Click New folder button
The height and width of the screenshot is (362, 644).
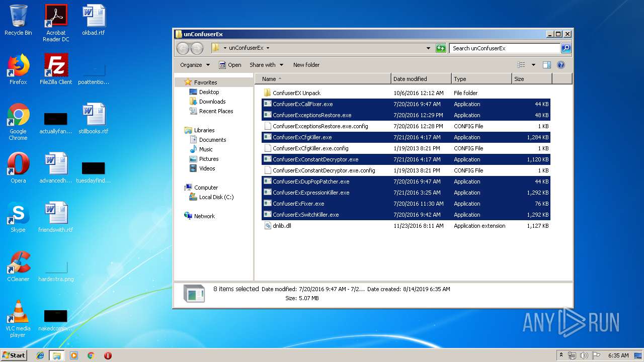[x=306, y=65]
